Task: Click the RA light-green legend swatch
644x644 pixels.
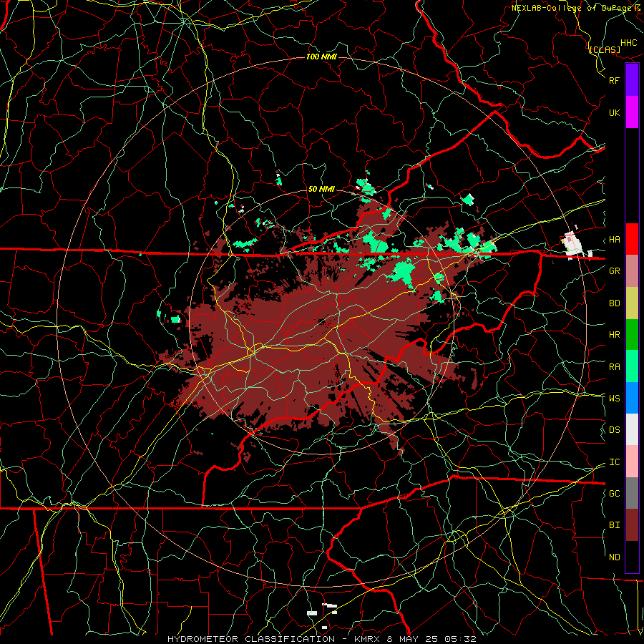Action: [632, 366]
